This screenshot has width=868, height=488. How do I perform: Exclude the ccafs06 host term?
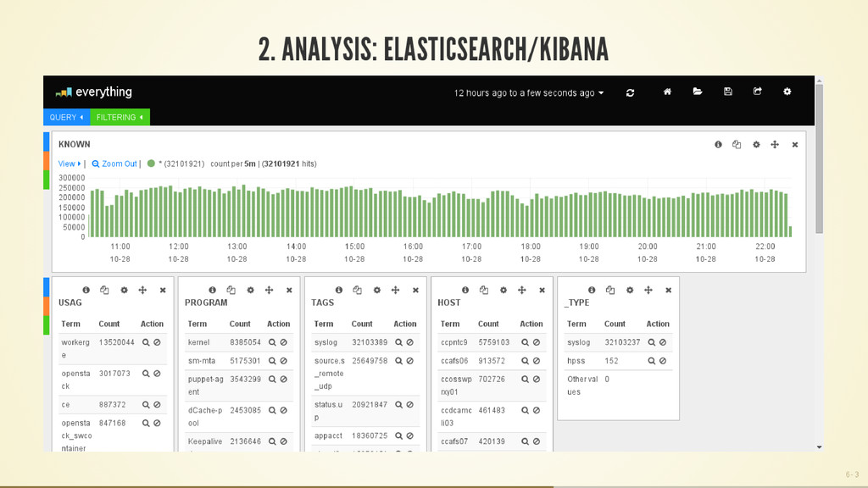tap(537, 361)
